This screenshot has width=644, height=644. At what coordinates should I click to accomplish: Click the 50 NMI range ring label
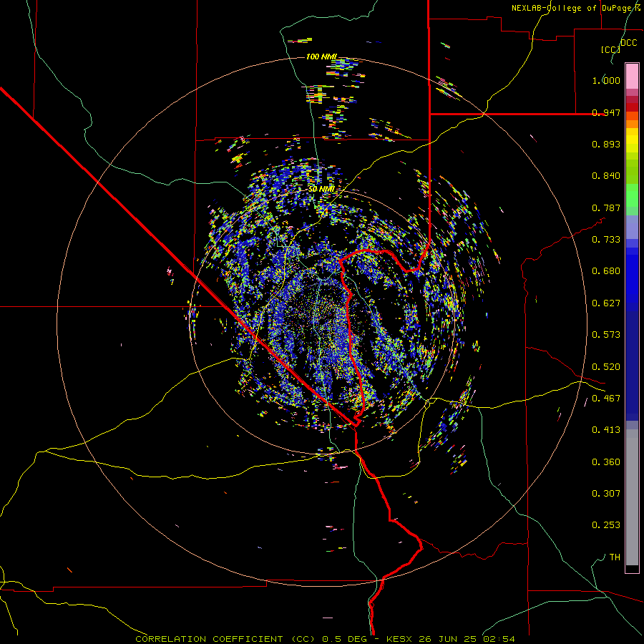coord(321,189)
